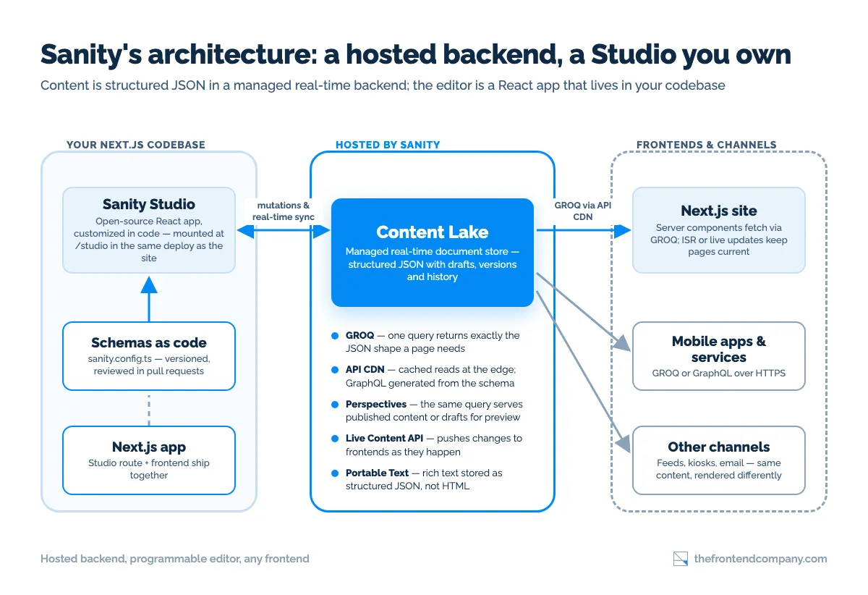This screenshot has height=595, width=868.
Task: Click 'Managed real-time document store' description
Action: coord(433,264)
